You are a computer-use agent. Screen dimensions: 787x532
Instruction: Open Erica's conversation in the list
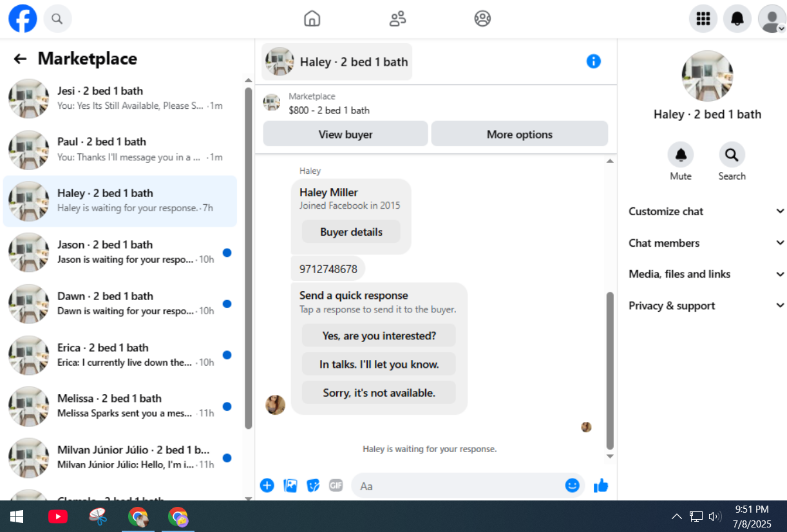click(x=120, y=355)
